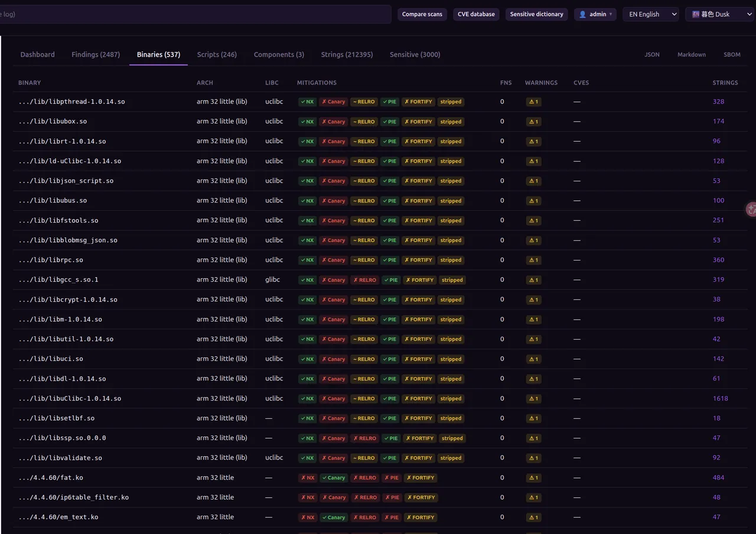
Task: Click the Canary badge for librt-1.0.14.so
Action: (334, 141)
